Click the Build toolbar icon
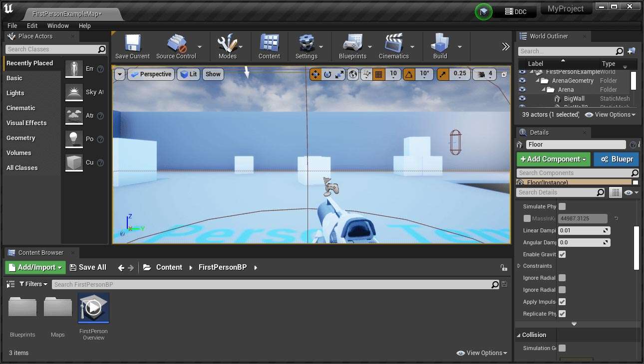The height and width of the screenshot is (364, 644). (x=440, y=44)
